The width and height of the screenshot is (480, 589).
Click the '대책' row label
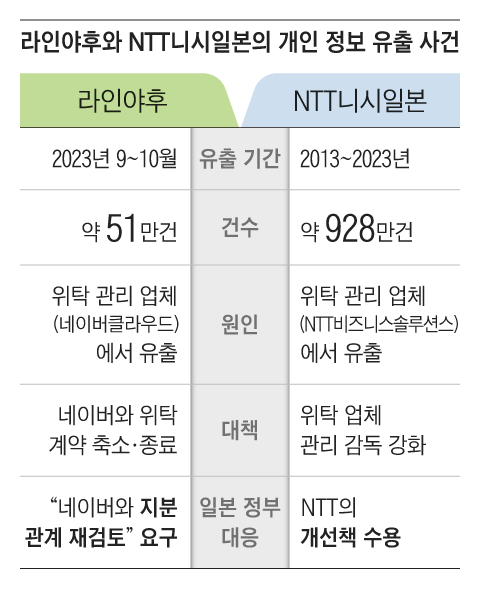point(240,430)
